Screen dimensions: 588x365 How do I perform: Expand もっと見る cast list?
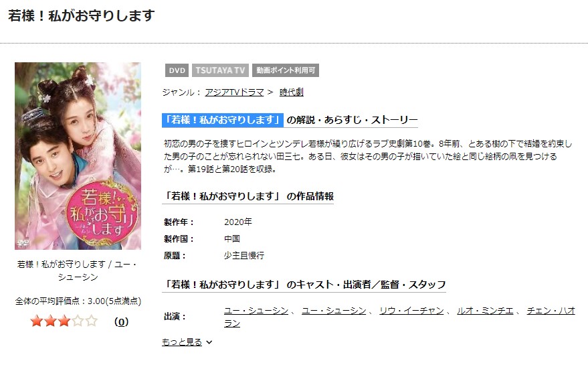click(x=182, y=342)
